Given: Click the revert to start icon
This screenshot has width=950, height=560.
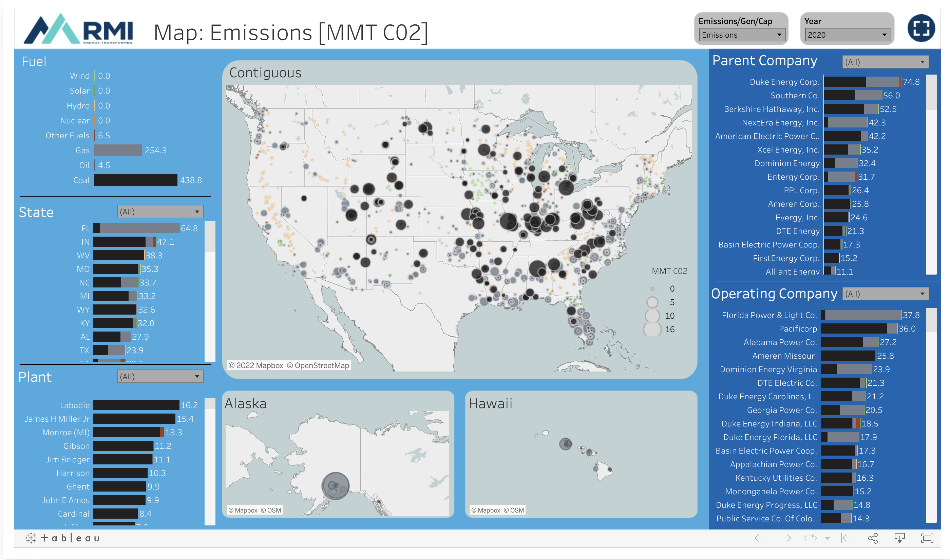Looking at the screenshot, I should pos(846,538).
